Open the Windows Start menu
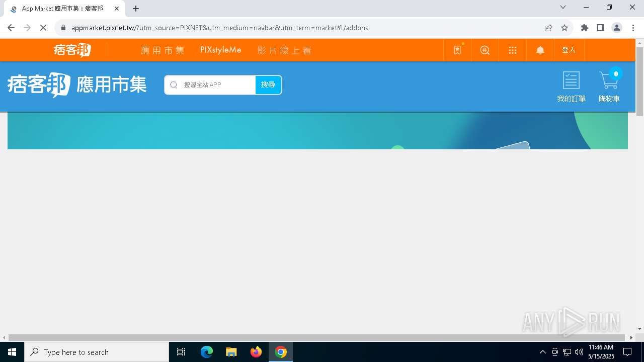Screen dimensions: 644x362 click(x=12, y=352)
